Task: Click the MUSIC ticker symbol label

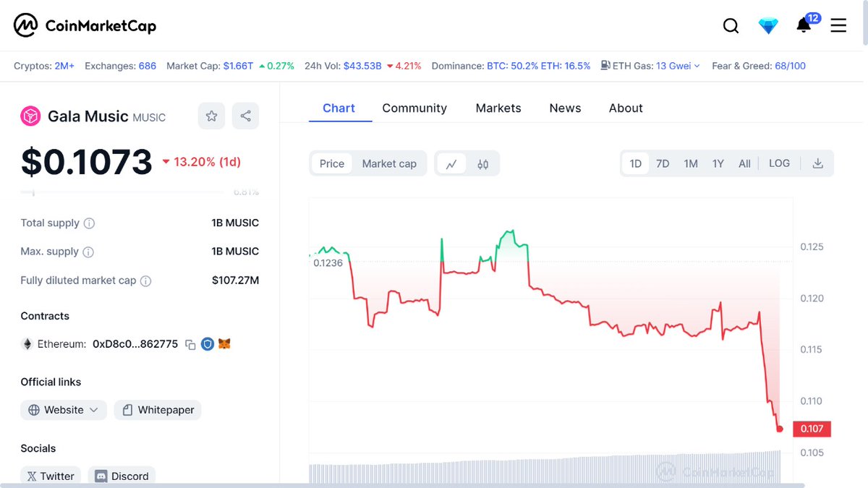Action: pos(149,117)
